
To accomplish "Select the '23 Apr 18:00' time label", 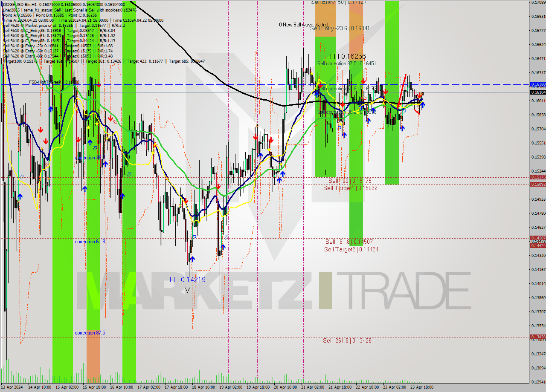I will click(x=422, y=387).
